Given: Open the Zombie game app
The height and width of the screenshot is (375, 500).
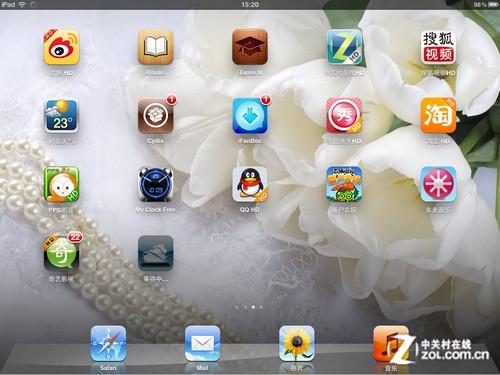Looking at the screenshot, I should [x=344, y=184].
